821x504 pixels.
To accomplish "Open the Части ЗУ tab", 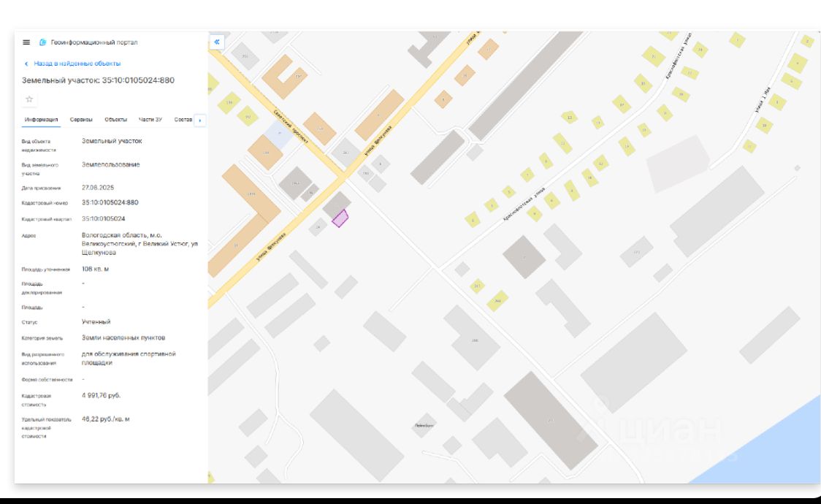I will (x=150, y=120).
